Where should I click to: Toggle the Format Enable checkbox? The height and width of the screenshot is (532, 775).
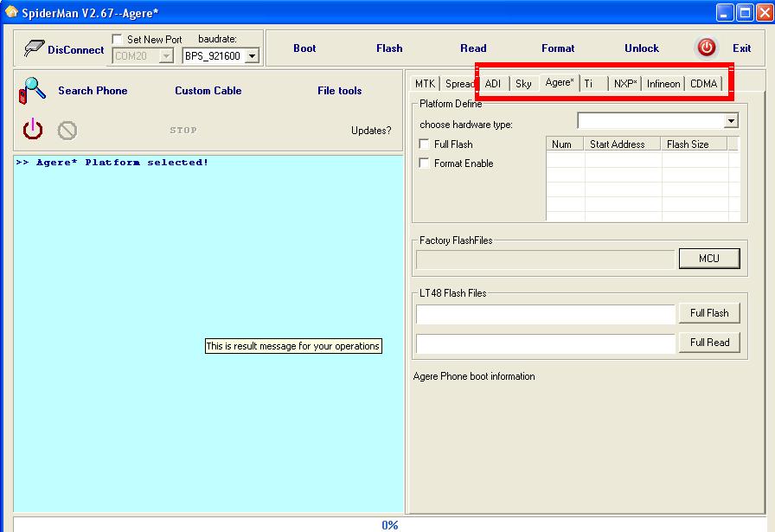click(x=424, y=163)
